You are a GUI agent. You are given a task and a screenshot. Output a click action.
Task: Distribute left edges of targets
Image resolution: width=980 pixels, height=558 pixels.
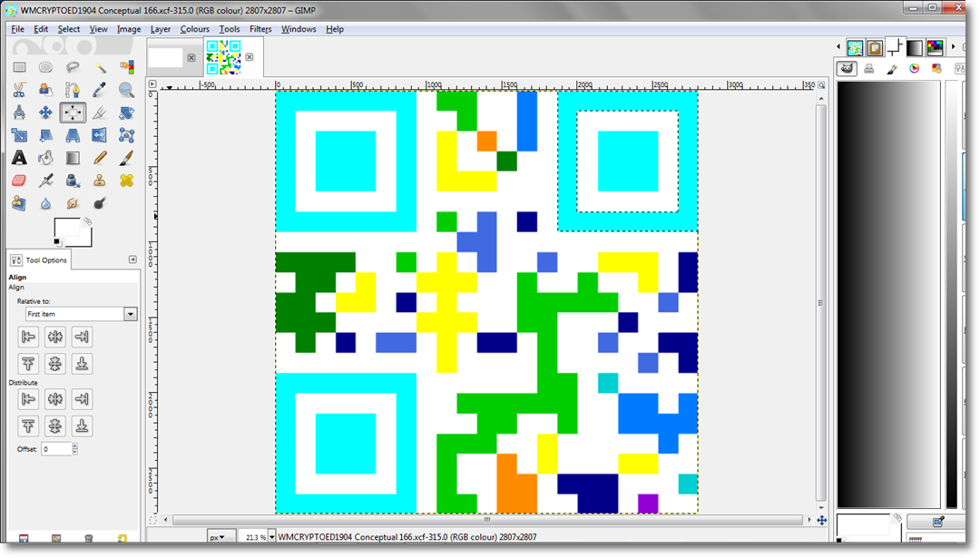pos(28,399)
